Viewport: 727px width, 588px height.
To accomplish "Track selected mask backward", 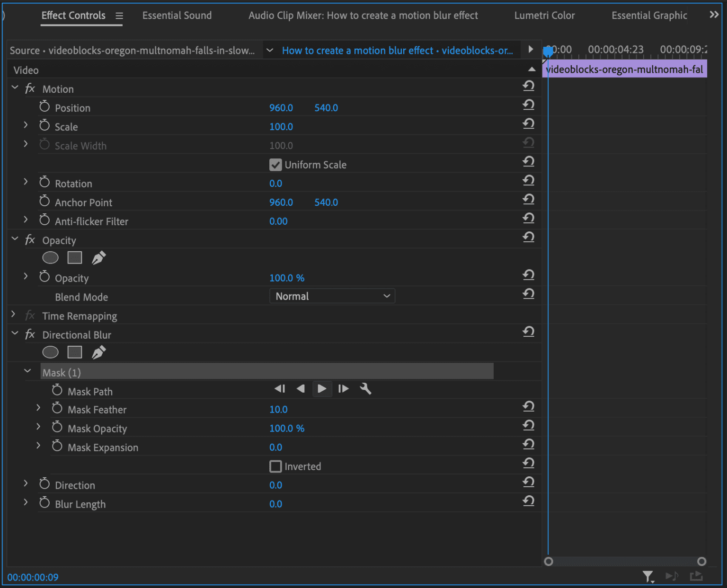I will [x=301, y=389].
